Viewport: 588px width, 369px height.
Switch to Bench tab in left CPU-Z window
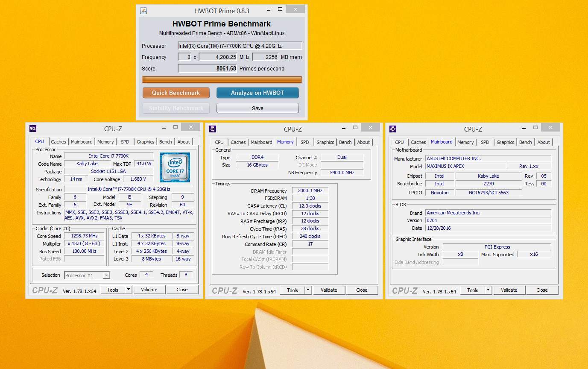166,142
